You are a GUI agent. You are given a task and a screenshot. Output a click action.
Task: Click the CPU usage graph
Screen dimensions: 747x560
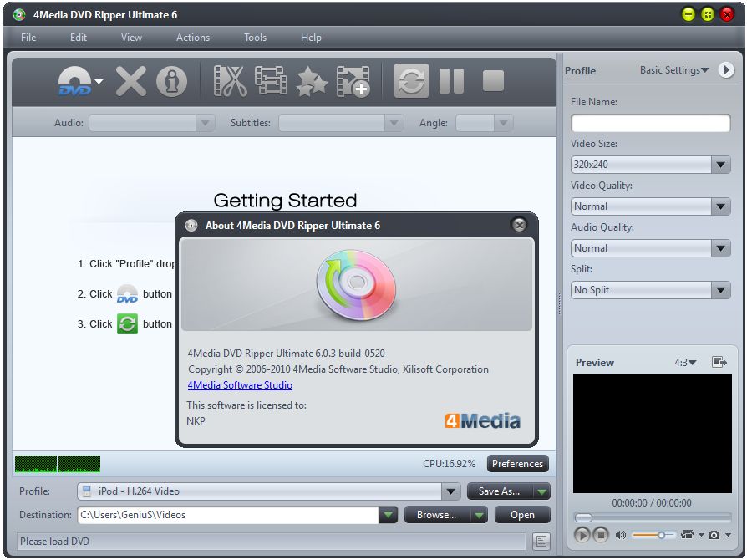pos(58,464)
